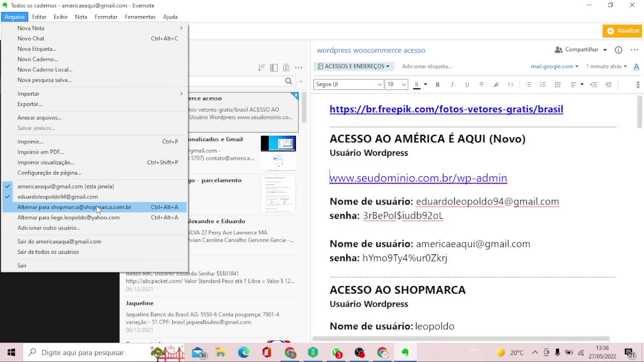Screen dimensions: 644x362
Task: Open note more-options ellipsis
Action: pyautogui.click(x=633, y=50)
